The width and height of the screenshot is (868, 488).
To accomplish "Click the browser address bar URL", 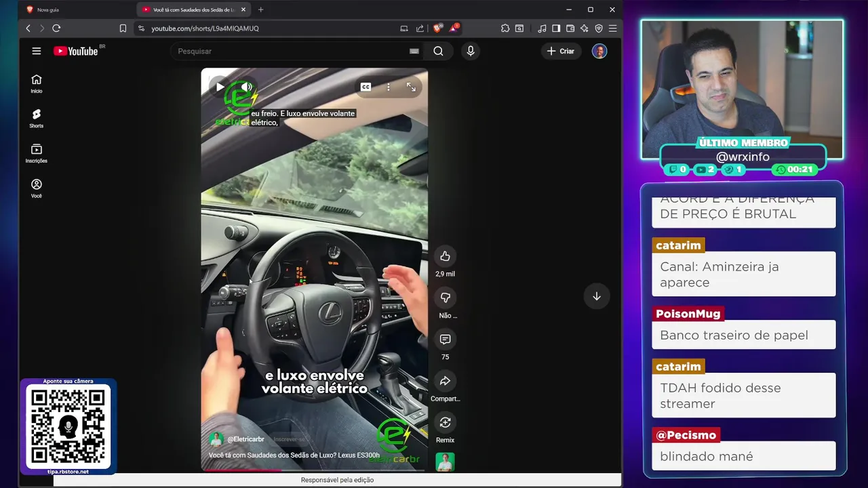I will (x=205, y=28).
